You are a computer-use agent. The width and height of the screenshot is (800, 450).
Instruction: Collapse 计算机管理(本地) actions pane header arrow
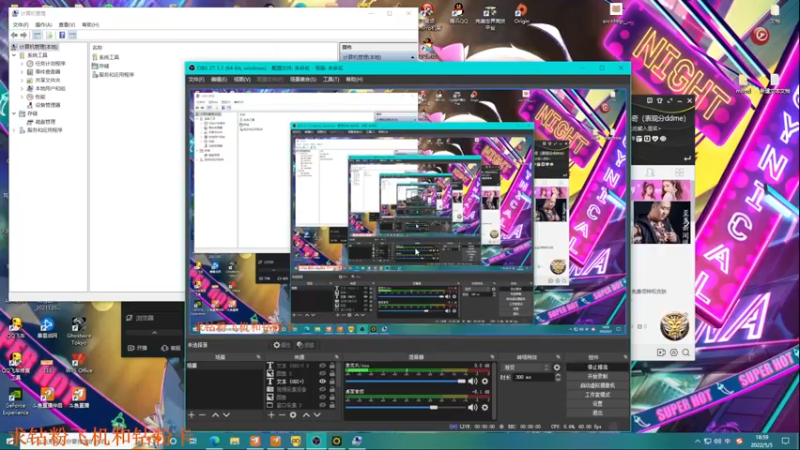click(412, 57)
